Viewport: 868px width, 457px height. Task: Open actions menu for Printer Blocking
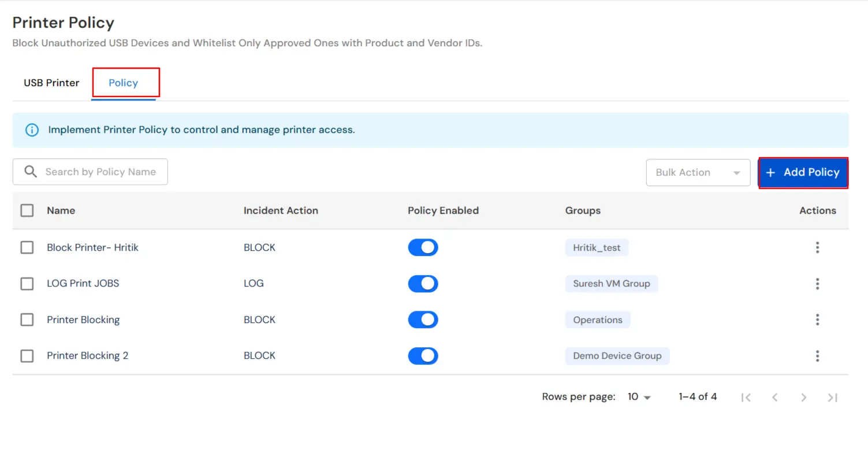[x=818, y=319]
